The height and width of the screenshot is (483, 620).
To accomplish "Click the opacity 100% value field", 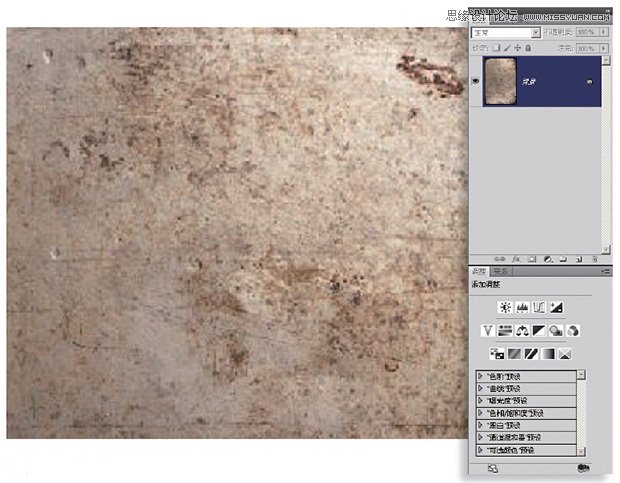I will (x=587, y=32).
